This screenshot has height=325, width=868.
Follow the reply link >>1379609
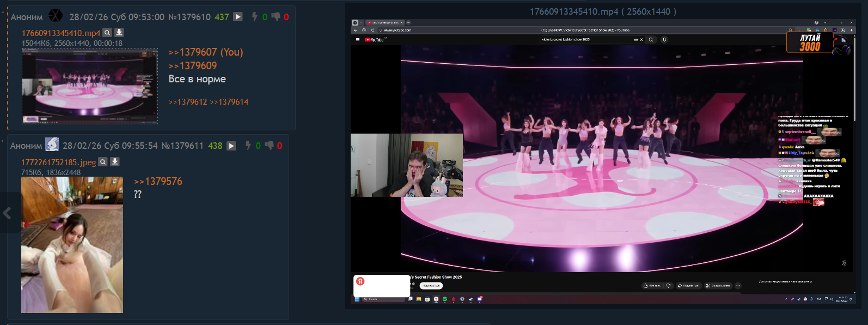click(193, 66)
